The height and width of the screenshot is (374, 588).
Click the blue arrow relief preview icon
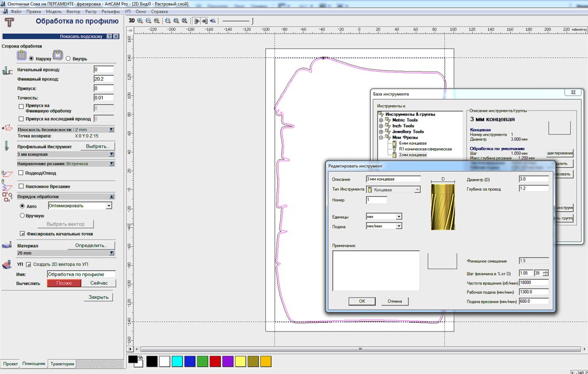(x=213, y=21)
